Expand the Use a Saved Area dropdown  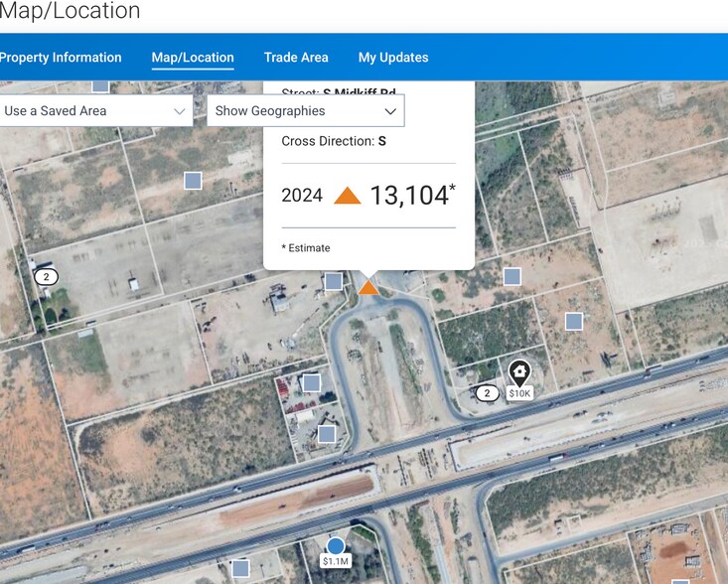pyautogui.click(x=96, y=110)
